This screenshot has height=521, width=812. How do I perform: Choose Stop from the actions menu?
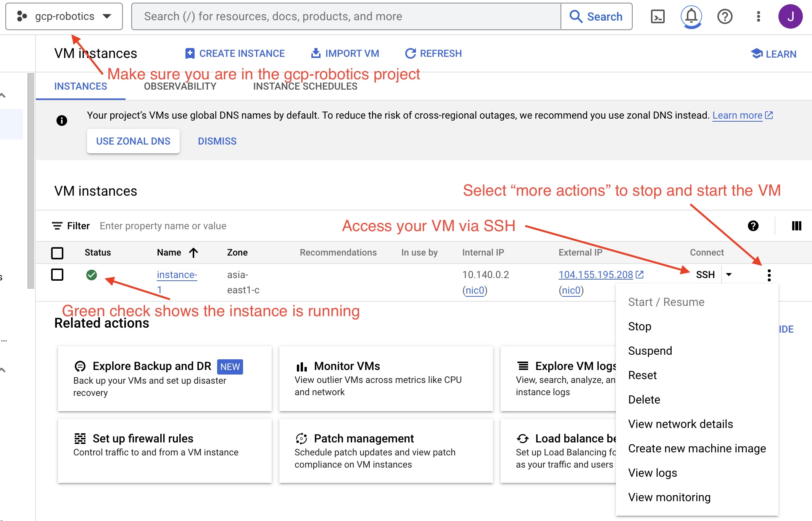point(640,326)
